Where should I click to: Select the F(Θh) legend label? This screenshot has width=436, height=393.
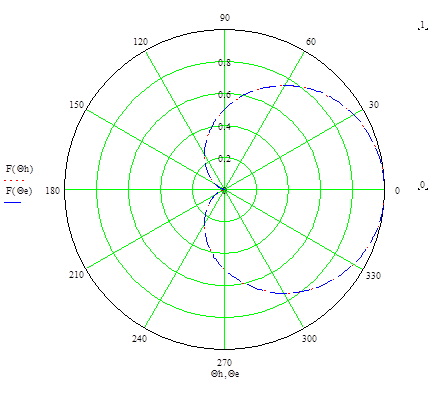tap(19, 169)
